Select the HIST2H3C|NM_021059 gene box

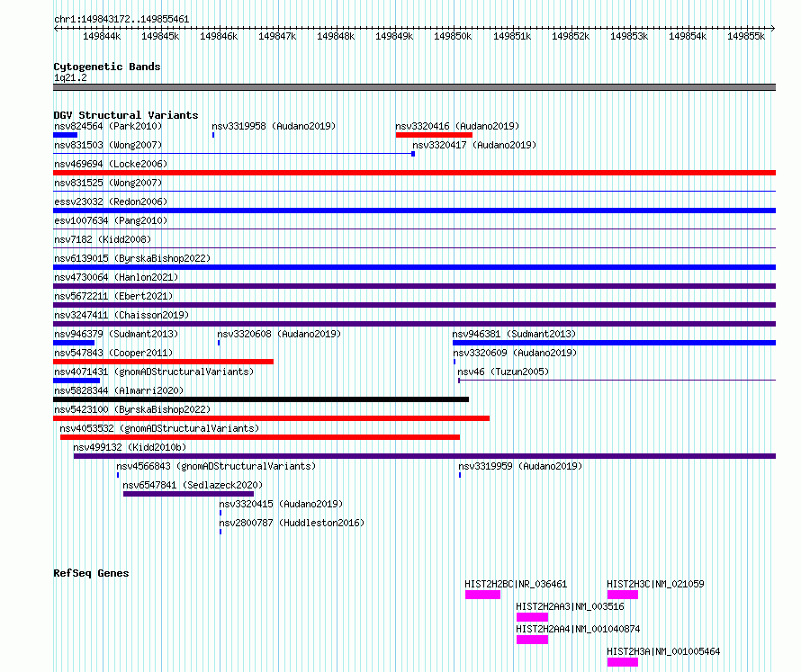pyautogui.click(x=623, y=595)
